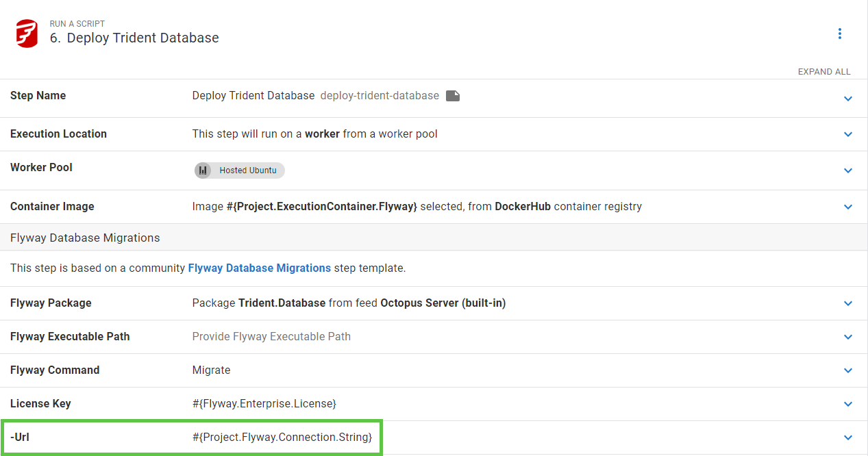Click the health icon inside Hosted Ubuntu chip
This screenshot has height=456, width=868.
point(202,170)
